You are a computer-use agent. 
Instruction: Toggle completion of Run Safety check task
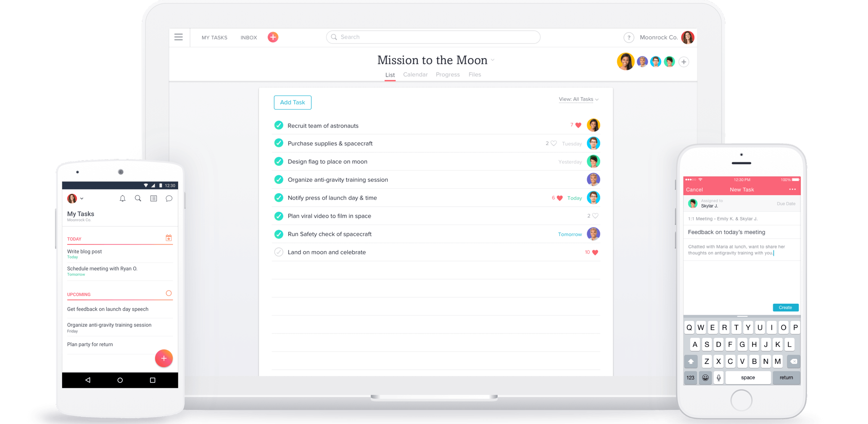pos(279,234)
